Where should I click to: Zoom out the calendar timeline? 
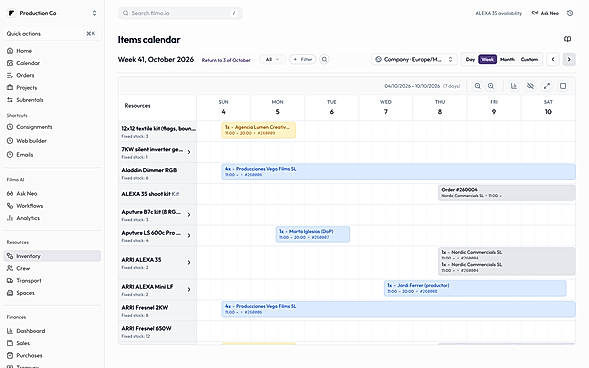(x=477, y=86)
